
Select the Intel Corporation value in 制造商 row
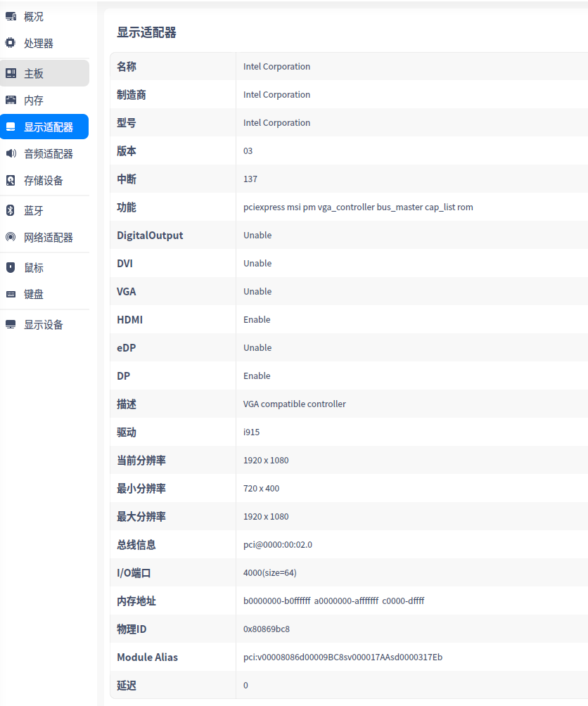276,94
